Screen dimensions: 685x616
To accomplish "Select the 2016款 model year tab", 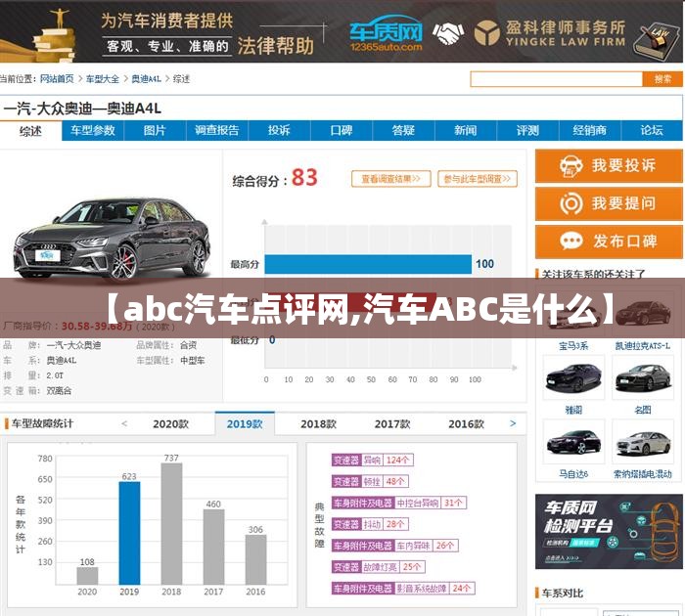I will pos(466,424).
